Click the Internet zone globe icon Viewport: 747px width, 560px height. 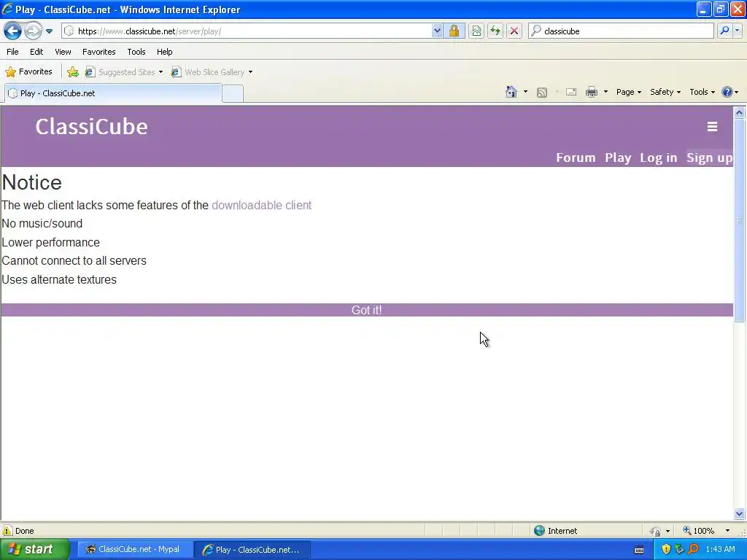[x=539, y=531]
